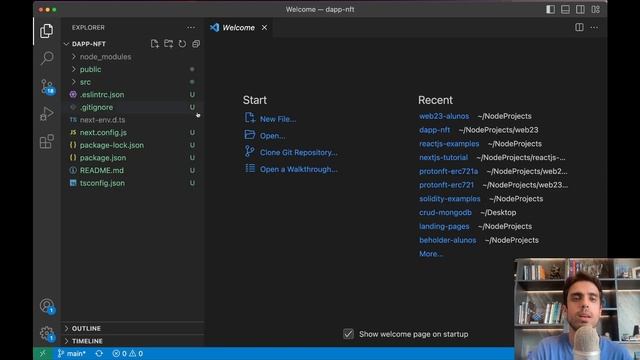Click More... under Recent list
Screen dimensions: 640x360
click(431, 254)
